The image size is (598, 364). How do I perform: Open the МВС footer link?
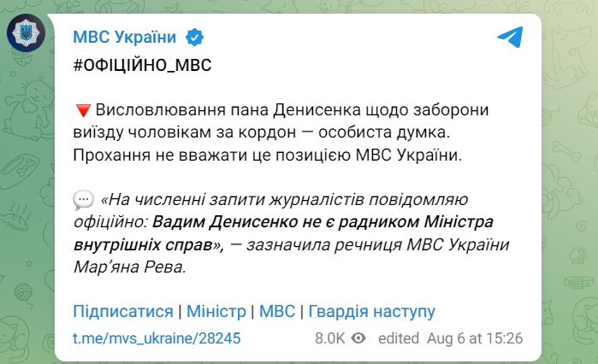[x=276, y=311]
